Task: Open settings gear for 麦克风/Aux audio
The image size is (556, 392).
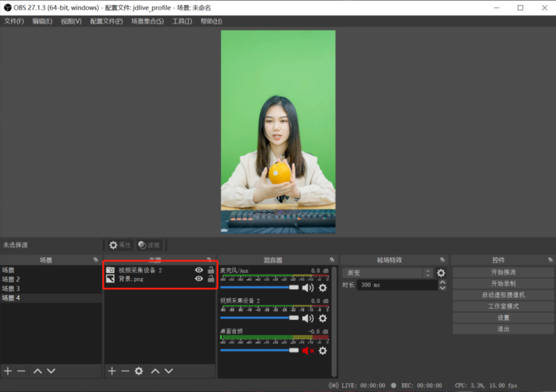Action: pos(322,287)
